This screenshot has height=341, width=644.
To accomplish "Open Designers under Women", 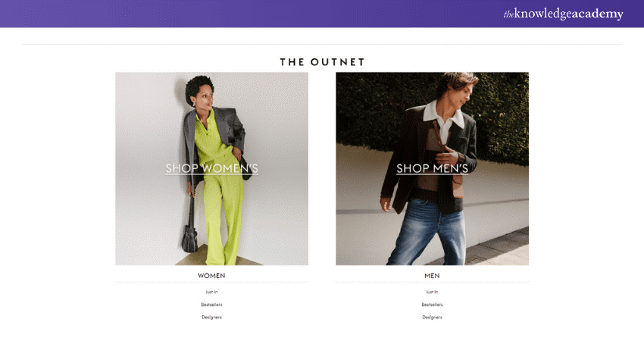I will [x=211, y=318].
